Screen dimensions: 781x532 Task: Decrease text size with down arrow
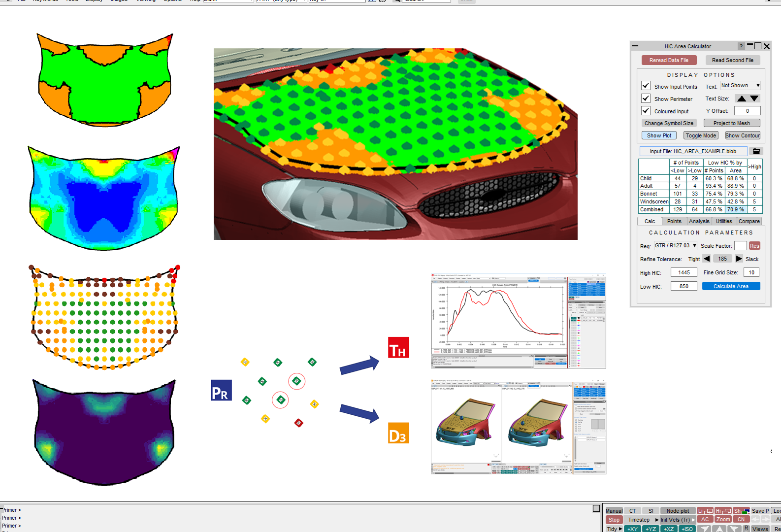point(754,99)
